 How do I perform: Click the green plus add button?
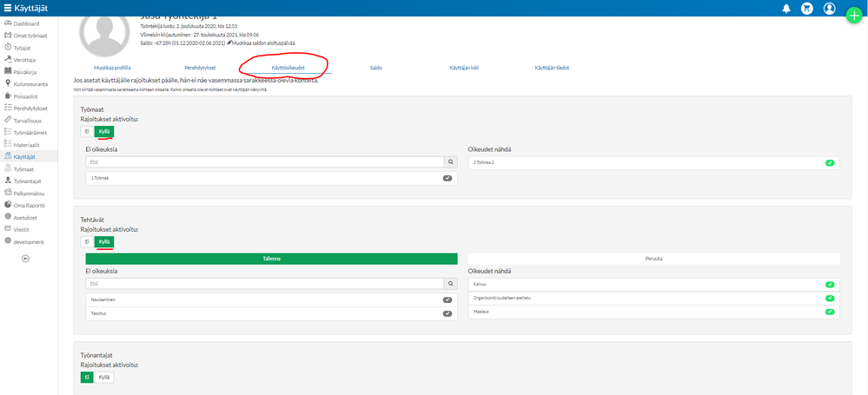pyautogui.click(x=854, y=16)
